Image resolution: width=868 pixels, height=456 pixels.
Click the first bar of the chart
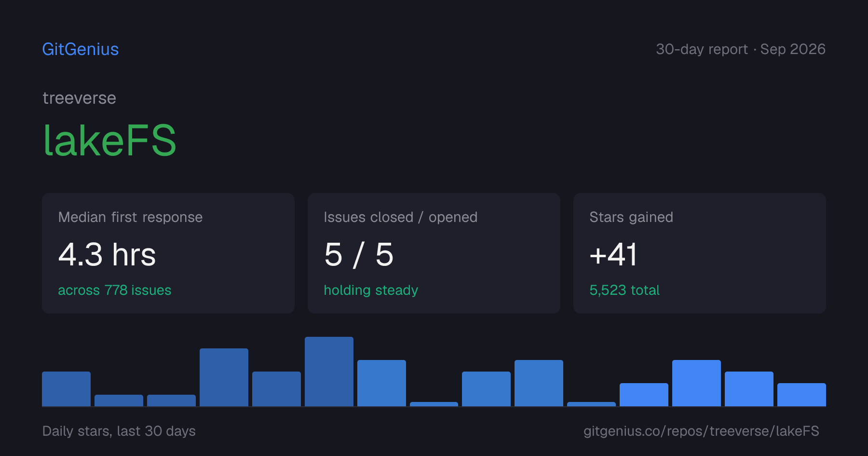[66, 389]
